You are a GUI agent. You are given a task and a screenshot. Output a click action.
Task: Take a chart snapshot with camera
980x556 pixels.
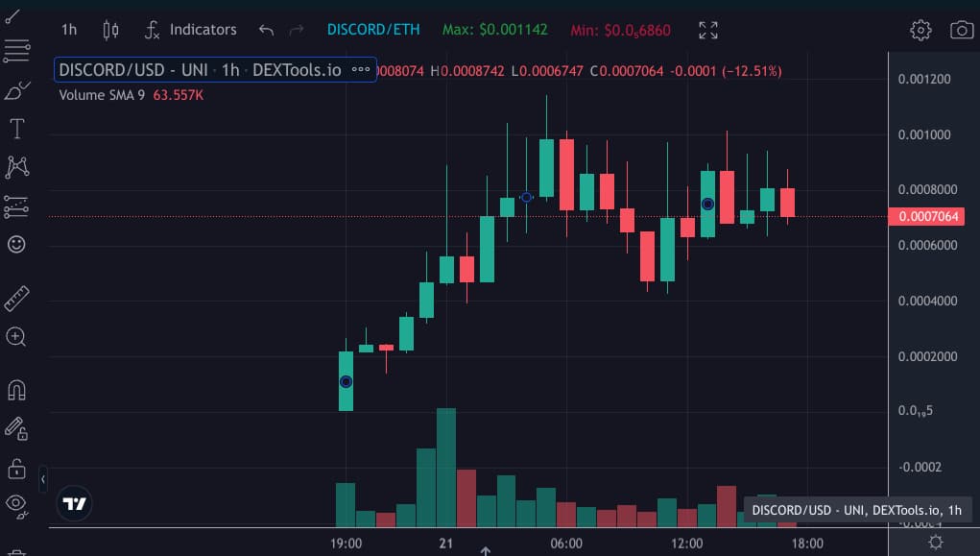click(x=962, y=30)
